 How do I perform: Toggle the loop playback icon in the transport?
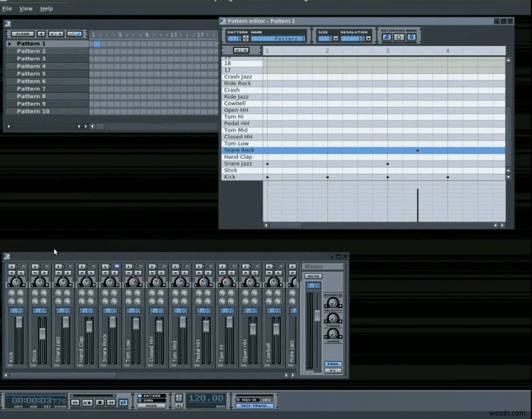[x=122, y=402]
